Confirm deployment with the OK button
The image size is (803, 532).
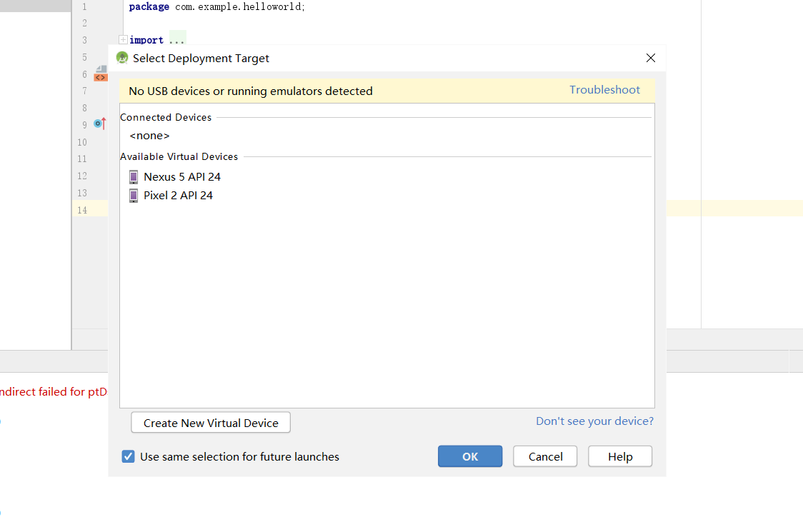[470, 456]
